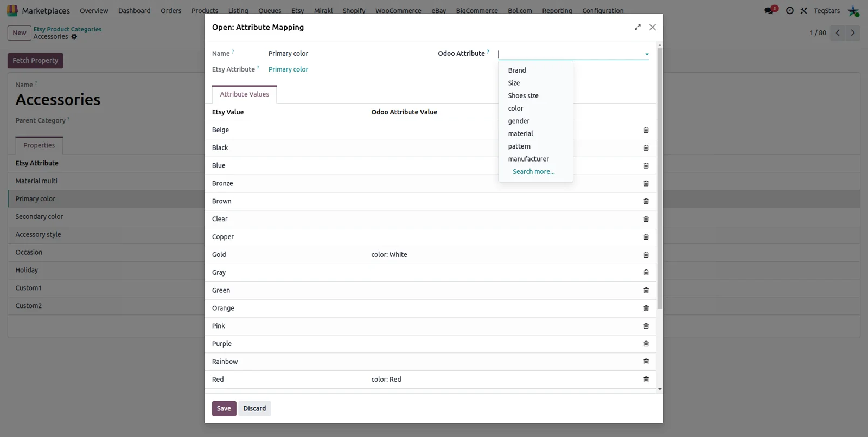Click the dialog's vertical scrollbar
Viewport: 868px width, 437px height.
(x=660, y=179)
